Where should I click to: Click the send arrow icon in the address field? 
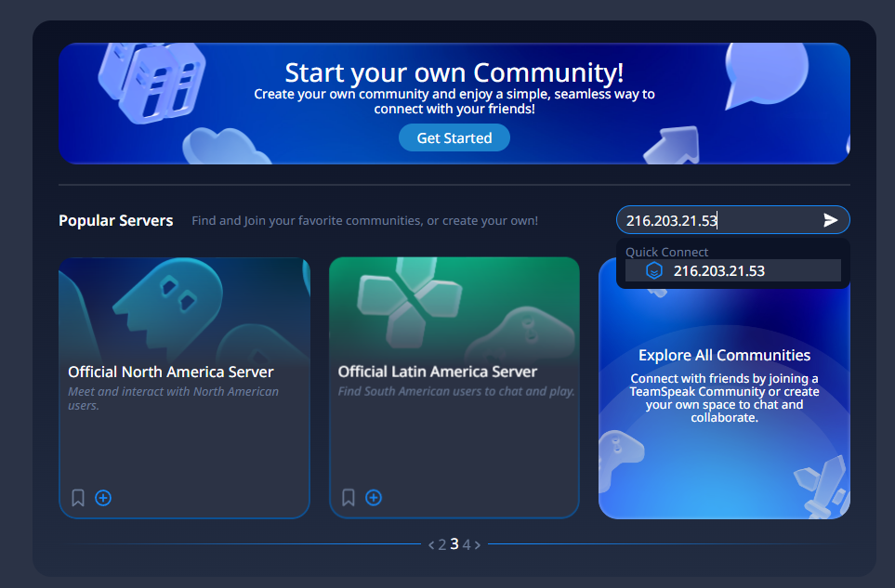click(830, 220)
